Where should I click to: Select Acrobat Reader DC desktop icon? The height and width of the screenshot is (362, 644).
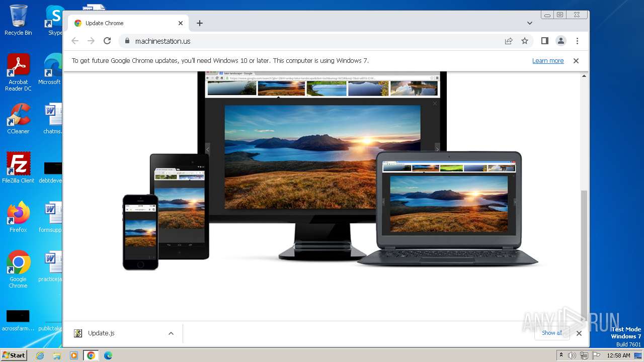18,72
